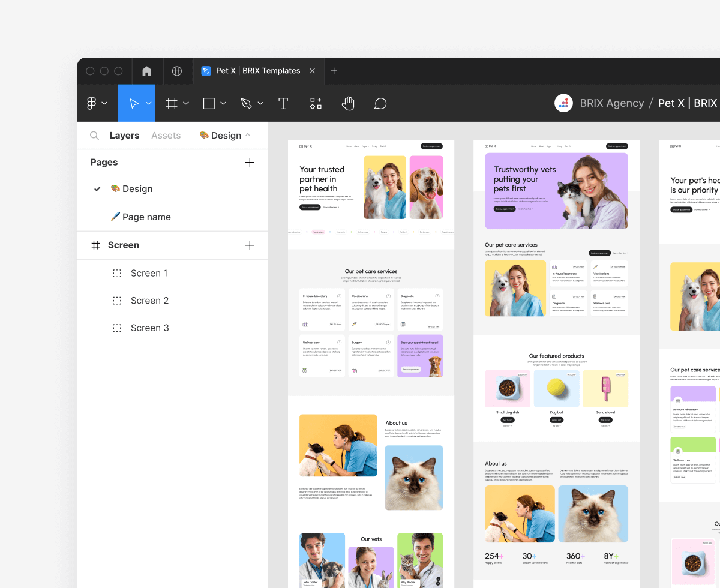Screen dimensions: 720x588
Task: Add a new page with the plus button
Action: (x=250, y=162)
